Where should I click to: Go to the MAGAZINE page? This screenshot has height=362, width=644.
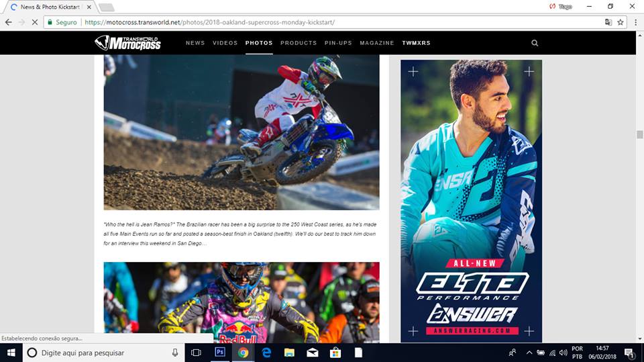[377, 43]
